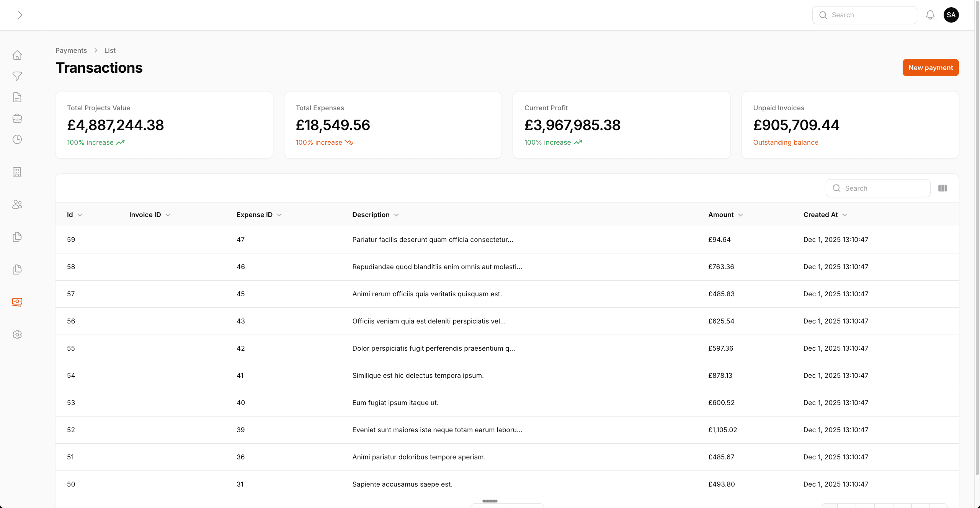980x508 pixels.
Task: Open the notification bell
Action: tap(930, 15)
